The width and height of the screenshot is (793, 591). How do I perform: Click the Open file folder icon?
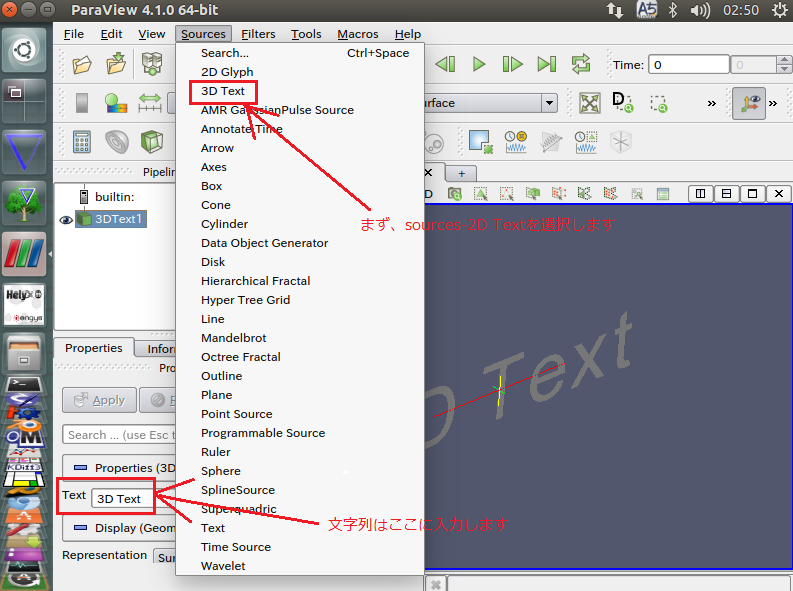click(82, 64)
